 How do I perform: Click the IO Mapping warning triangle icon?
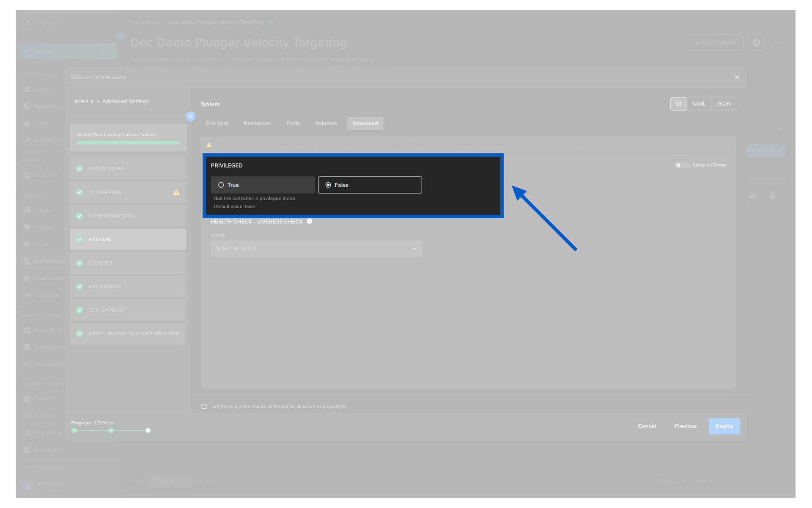[176, 192]
